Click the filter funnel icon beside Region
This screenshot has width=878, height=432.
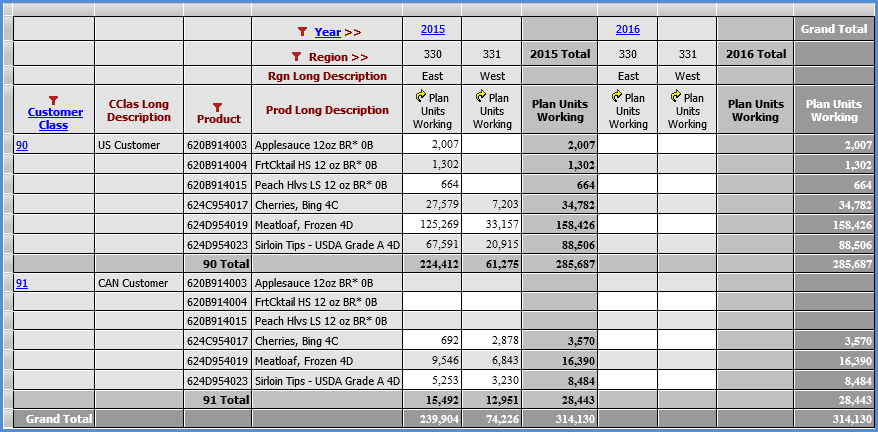pos(296,57)
